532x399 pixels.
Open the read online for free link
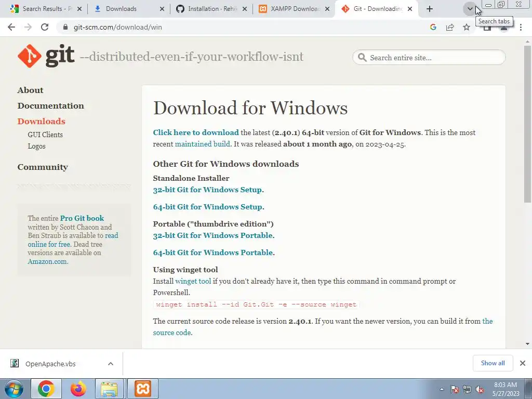click(73, 240)
